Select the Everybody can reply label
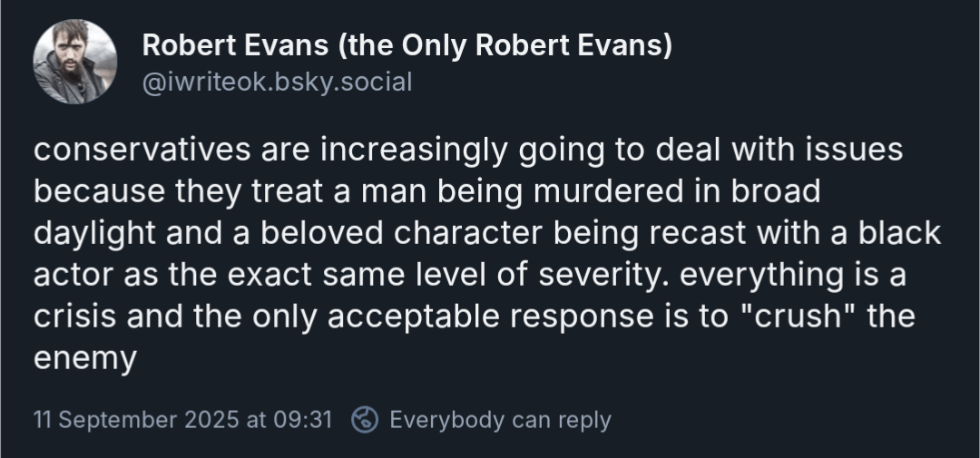The height and width of the screenshot is (458, 980). (x=500, y=420)
